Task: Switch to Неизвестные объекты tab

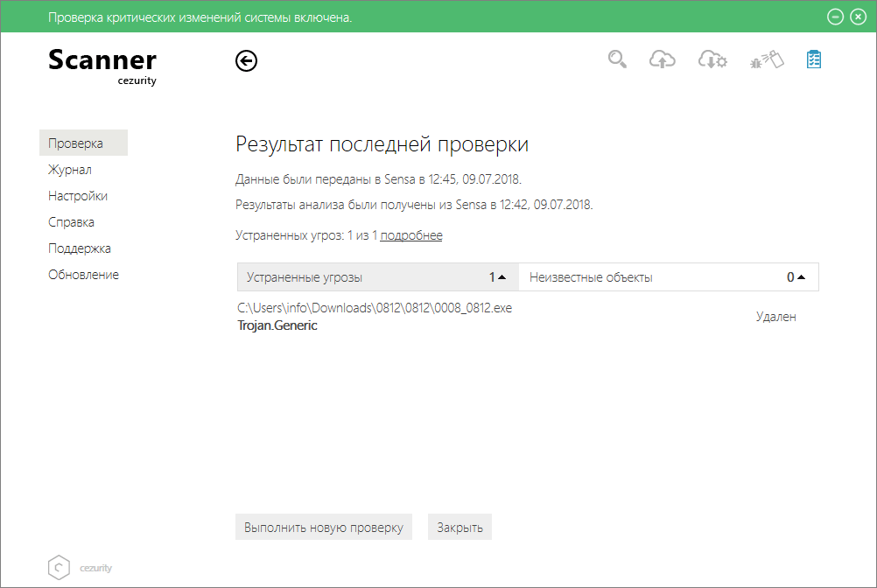Action: coord(669,277)
